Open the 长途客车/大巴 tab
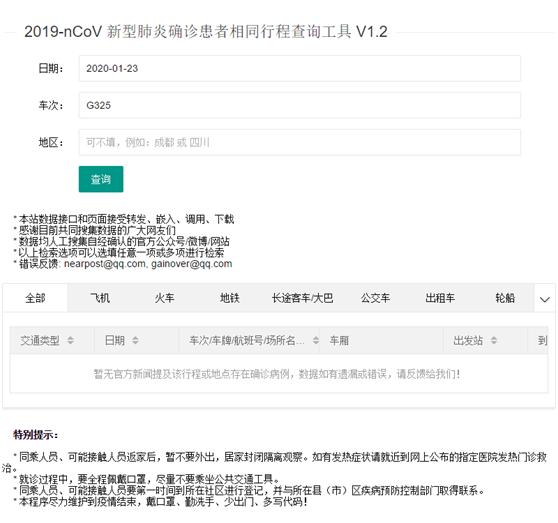 click(x=302, y=298)
